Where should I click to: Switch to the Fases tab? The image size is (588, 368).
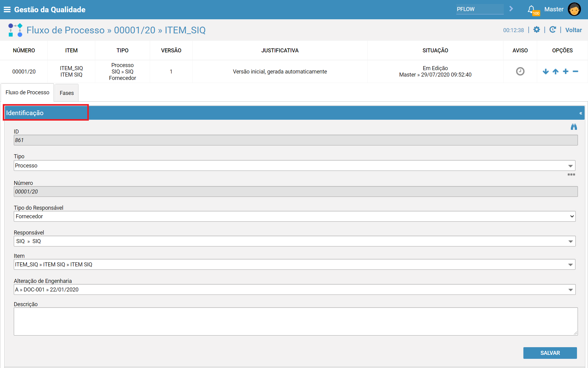pos(67,93)
